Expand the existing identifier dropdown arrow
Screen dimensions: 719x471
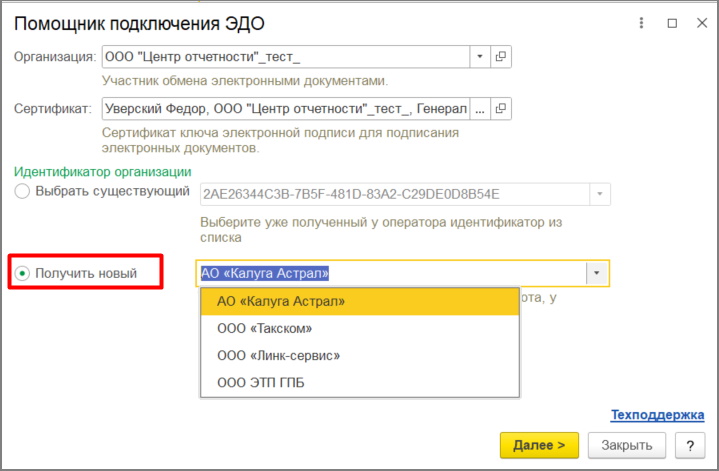pos(599,194)
